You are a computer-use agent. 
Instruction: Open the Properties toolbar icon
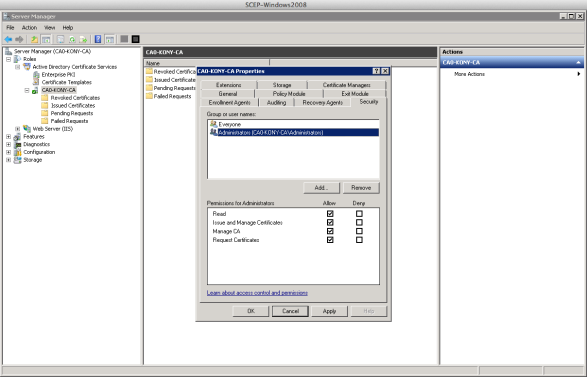pyautogui.click(x=61, y=39)
